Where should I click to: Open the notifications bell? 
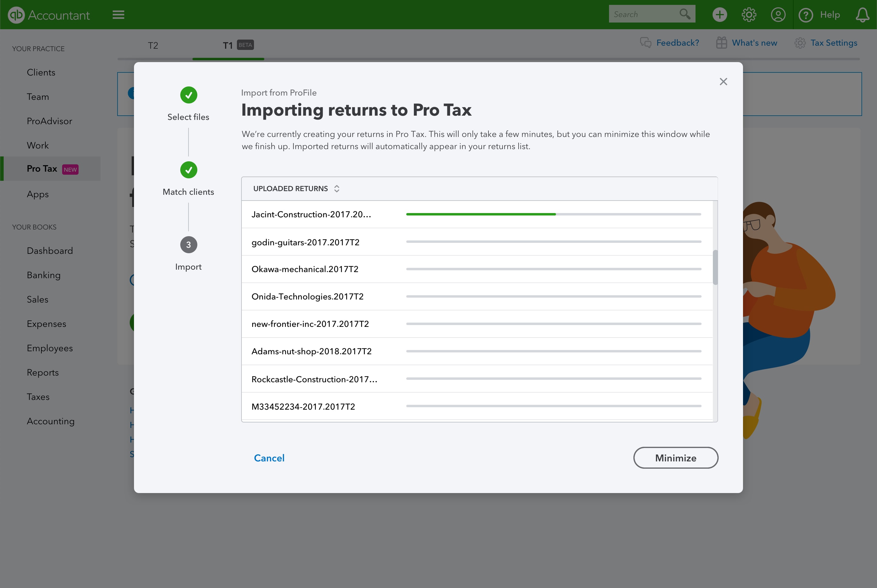(862, 15)
